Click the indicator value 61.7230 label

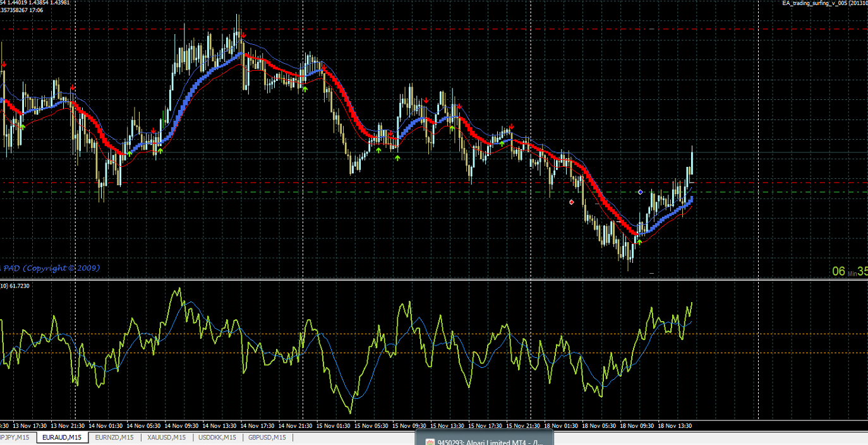pos(20,286)
